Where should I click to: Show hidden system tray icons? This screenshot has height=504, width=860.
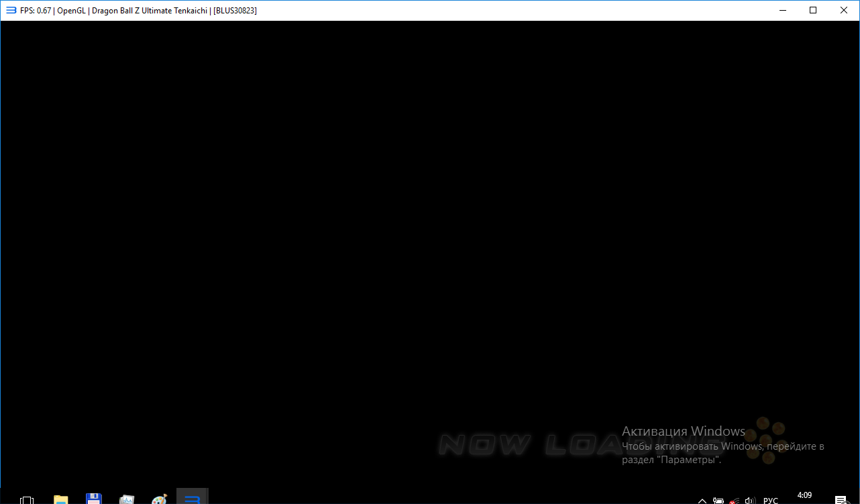[702, 501]
